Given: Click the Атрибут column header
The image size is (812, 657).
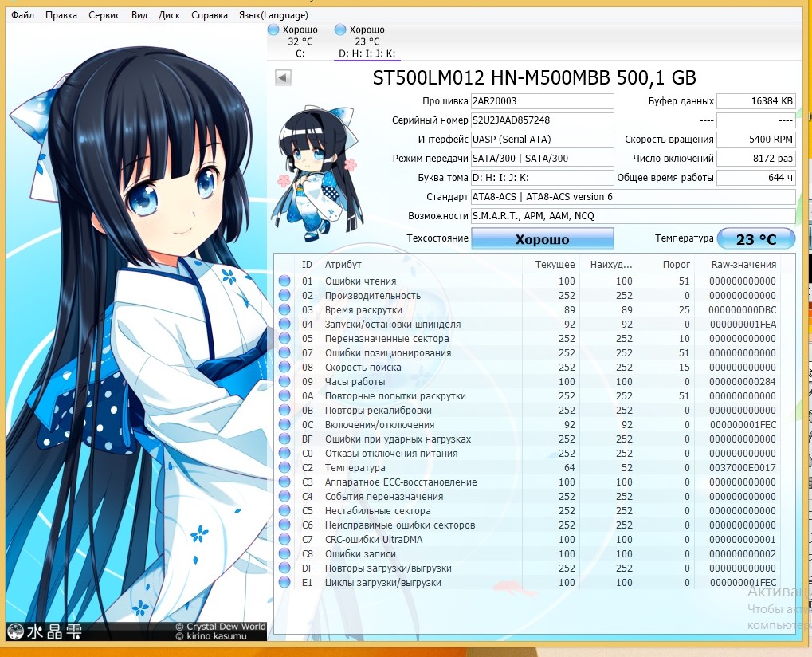Looking at the screenshot, I should 421,264.
